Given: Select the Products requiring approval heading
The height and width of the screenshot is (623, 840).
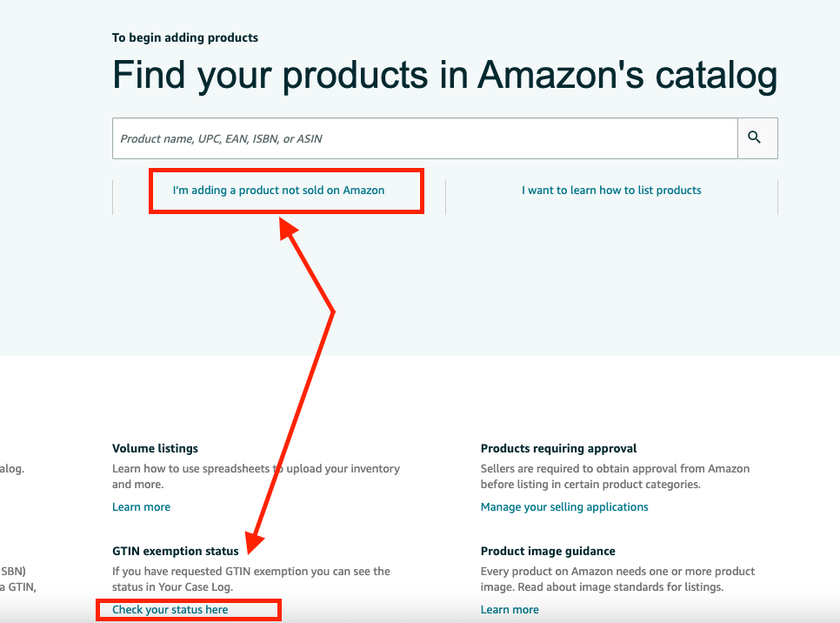Looking at the screenshot, I should tap(558, 449).
